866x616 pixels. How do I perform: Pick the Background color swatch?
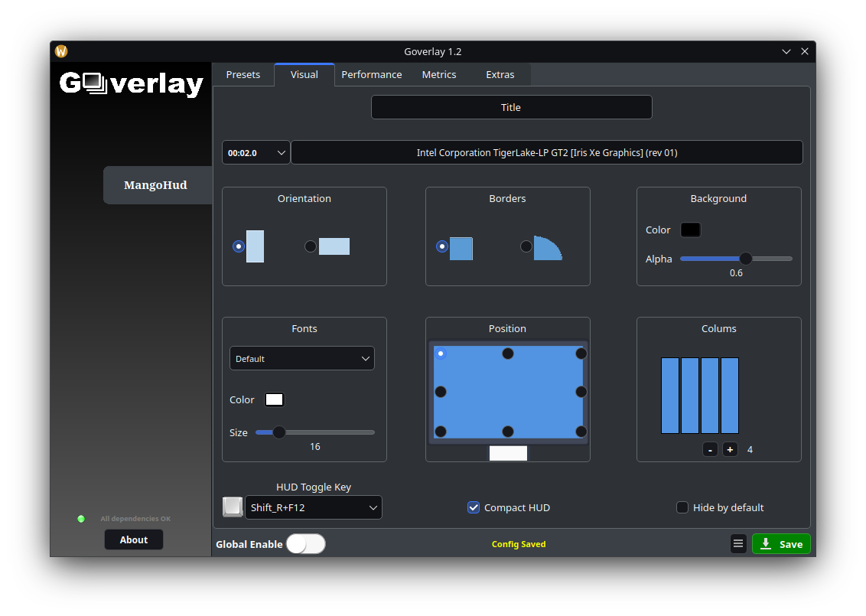coord(690,230)
